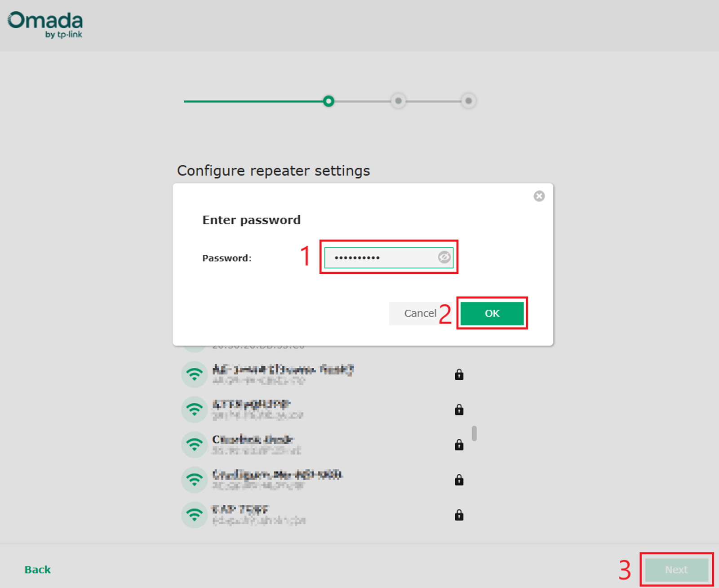Confirm the password with OK
This screenshot has height=588, width=719.
492,313
